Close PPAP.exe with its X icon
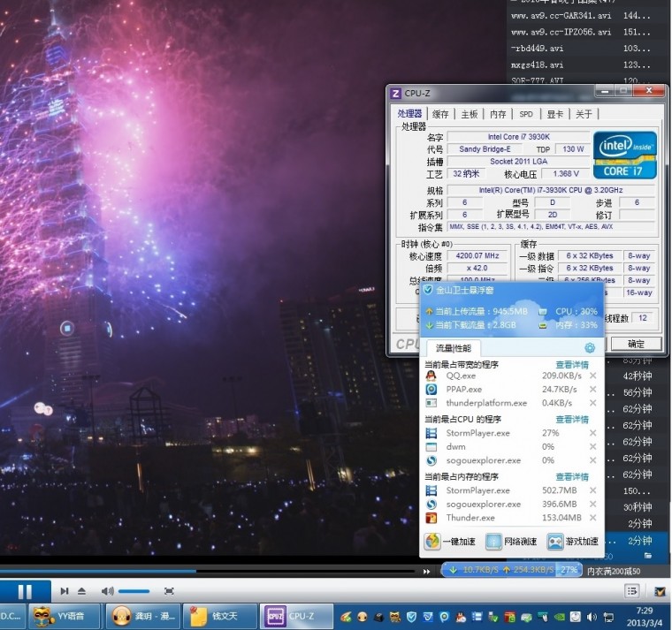The width and height of the screenshot is (672, 630). pos(593,390)
